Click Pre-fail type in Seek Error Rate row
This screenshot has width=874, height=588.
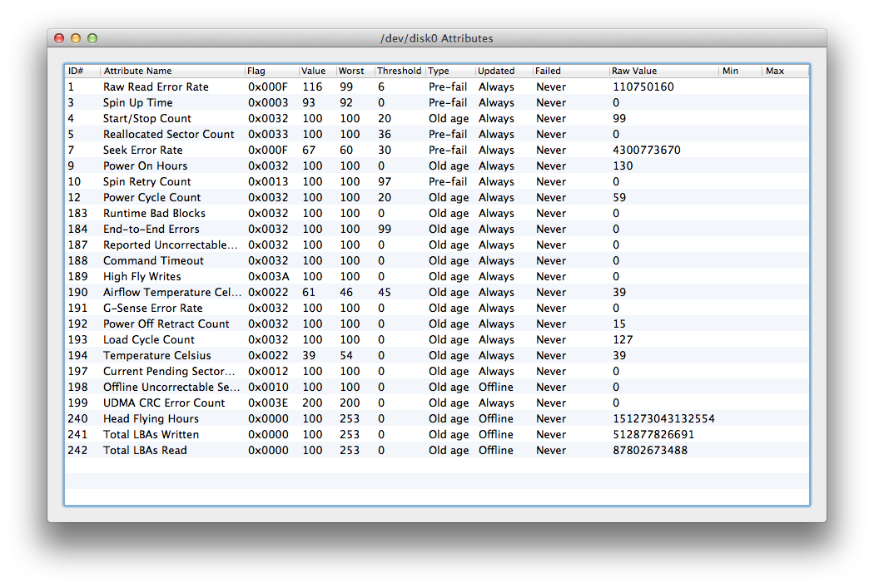(x=448, y=150)
